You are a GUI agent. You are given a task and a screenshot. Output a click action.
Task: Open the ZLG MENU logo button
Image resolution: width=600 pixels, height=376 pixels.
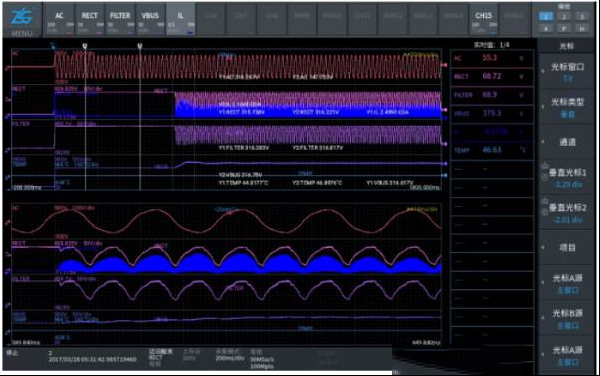[22, 20]
